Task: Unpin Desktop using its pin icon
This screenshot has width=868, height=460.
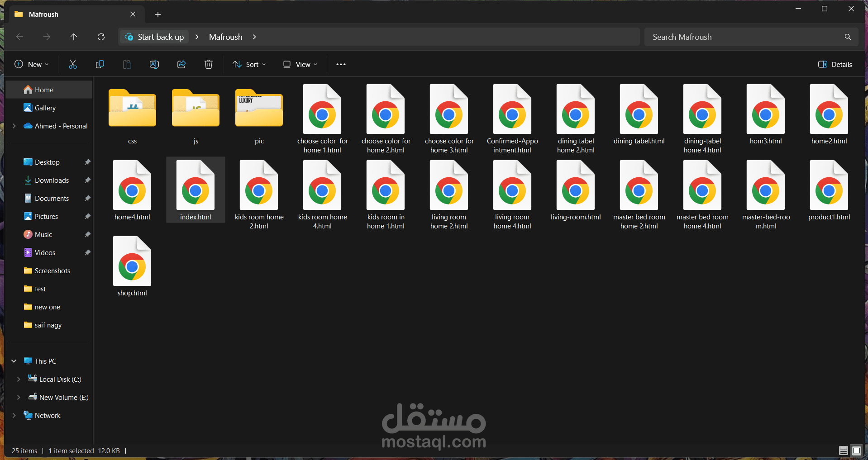Action: 87,162
